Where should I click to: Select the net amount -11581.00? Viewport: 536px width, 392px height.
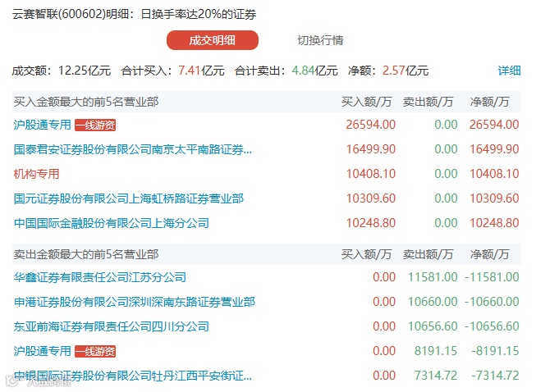[x=492, y=277]
